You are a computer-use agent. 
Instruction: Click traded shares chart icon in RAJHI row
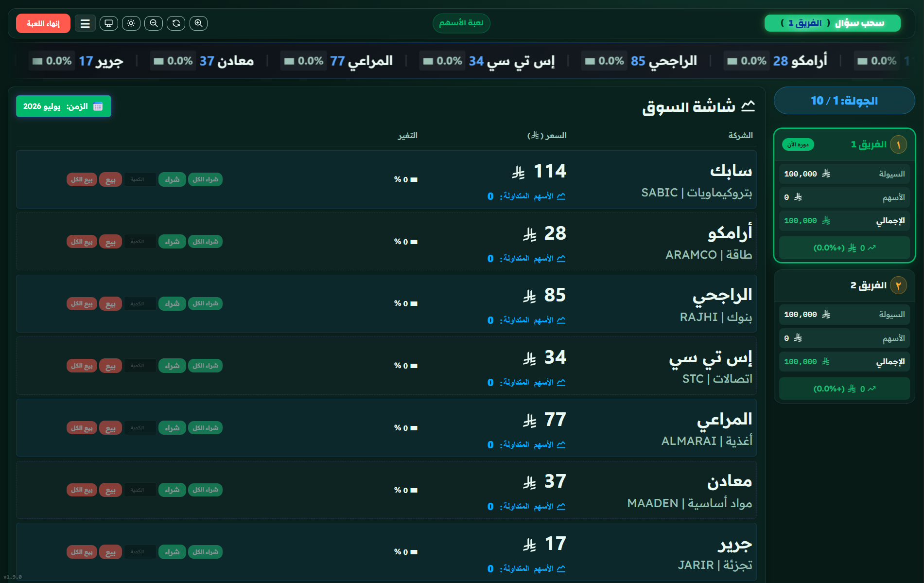(561, 320)
